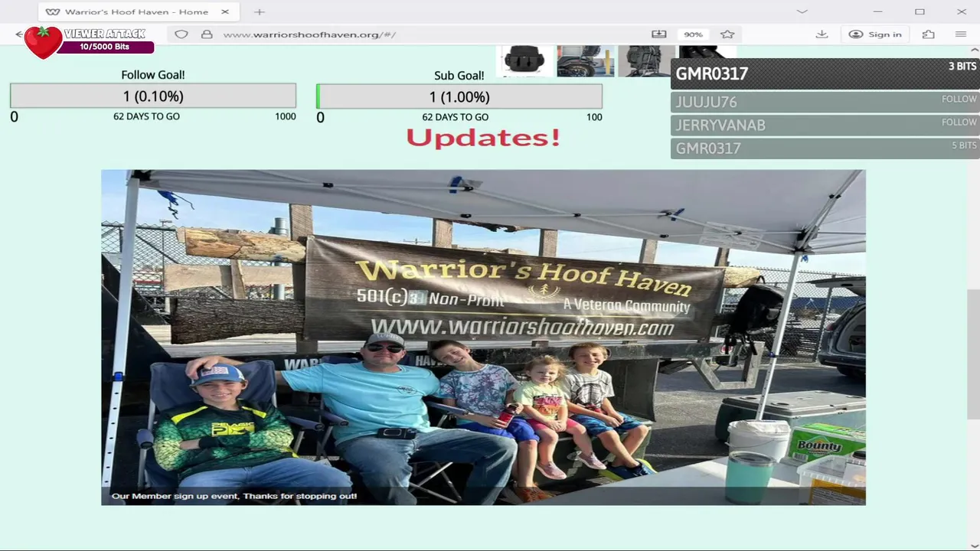The image size is (980, 551).
Task: Select the Warrior's Hoof Haven - Home tab
Action: point(138,11)
